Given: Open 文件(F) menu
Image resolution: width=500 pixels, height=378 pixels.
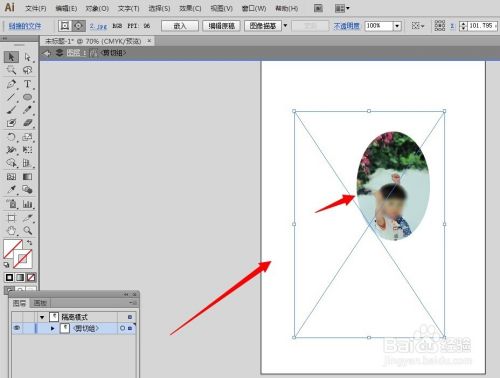Looking at the screenshot, I should tap(36, 8).
